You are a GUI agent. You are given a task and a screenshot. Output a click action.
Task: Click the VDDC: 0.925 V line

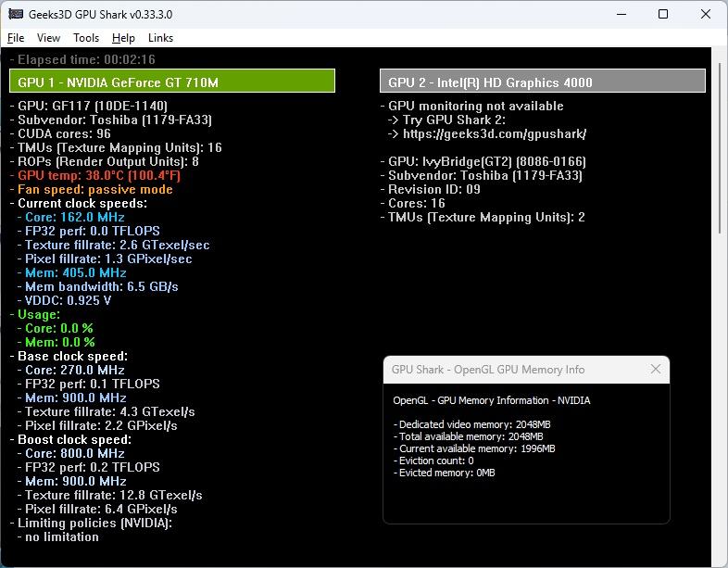pos(64,301)
